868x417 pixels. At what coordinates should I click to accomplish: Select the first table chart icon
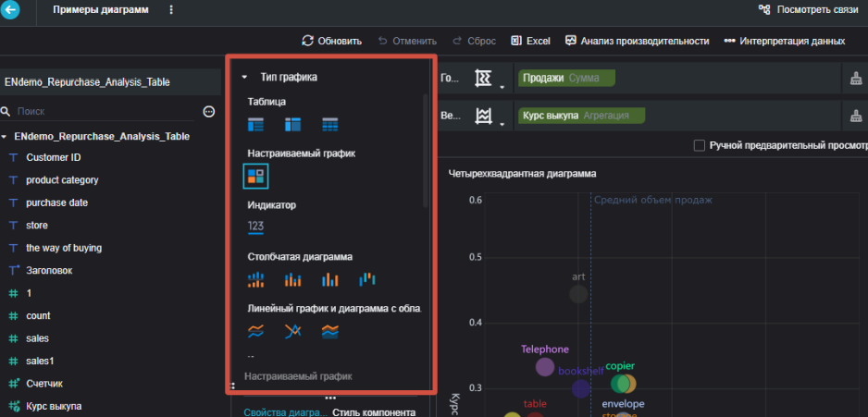[x=255, y=125]
